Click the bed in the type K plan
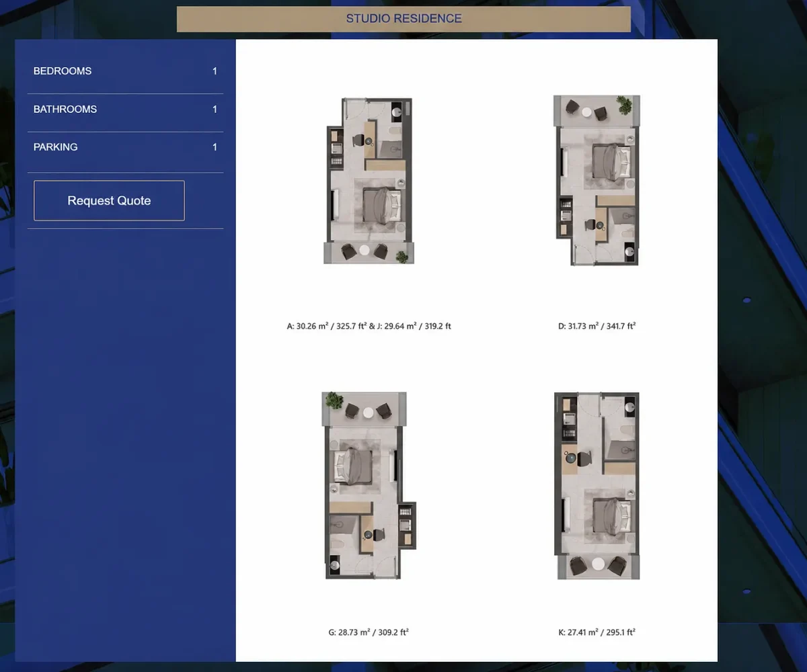807x672 pixels. [612, 516]
